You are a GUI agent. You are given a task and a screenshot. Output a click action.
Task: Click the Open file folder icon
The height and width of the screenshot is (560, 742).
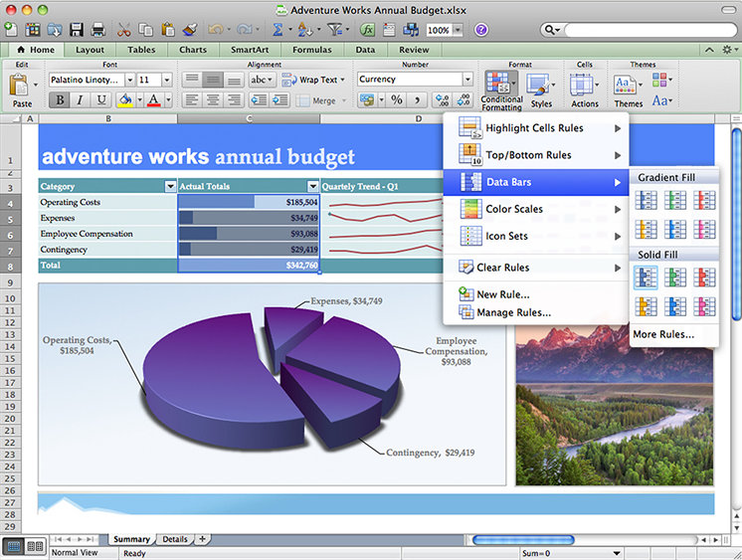tap(55, 30)
